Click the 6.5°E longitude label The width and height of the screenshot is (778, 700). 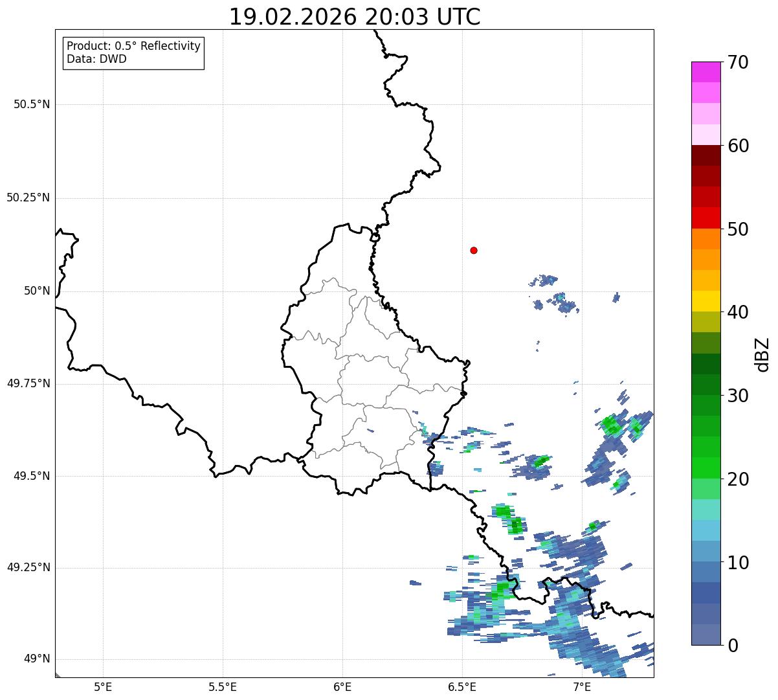462,686
